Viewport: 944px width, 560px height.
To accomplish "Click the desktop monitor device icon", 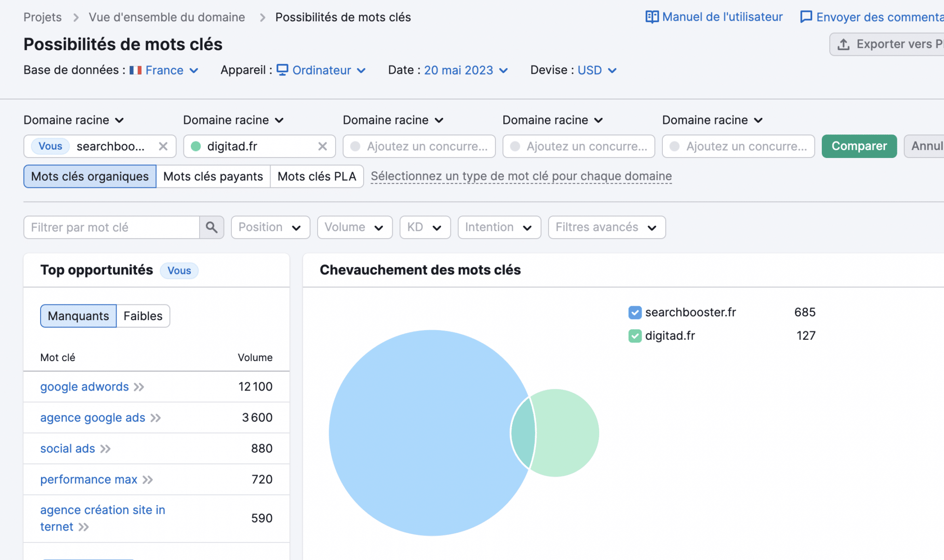I will (282, 70).
